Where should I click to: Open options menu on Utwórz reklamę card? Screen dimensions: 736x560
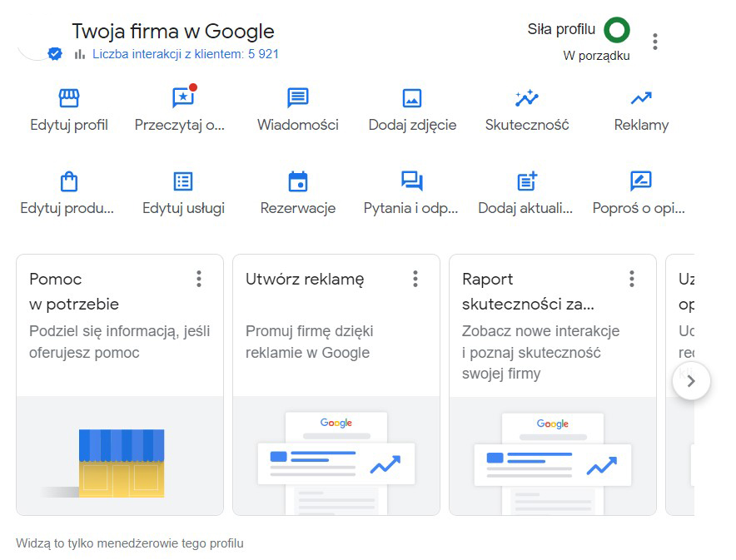pyautogui.click(x=415, y=279)
